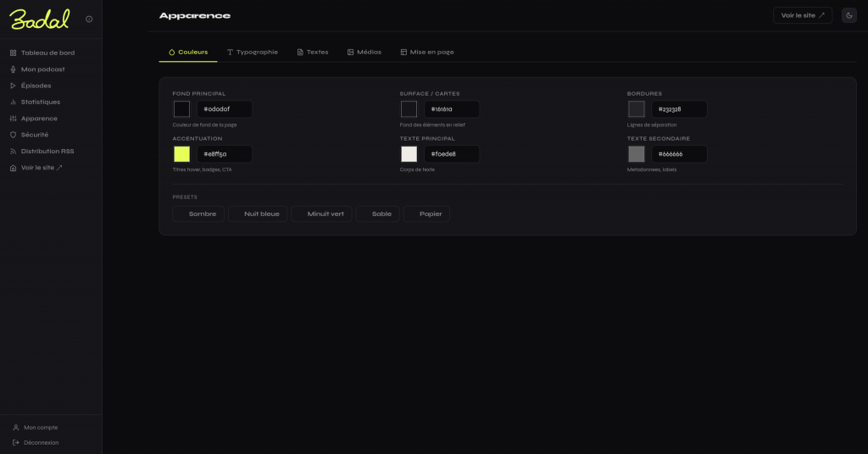Toggle dark mode with the moon icon

click(x=849, y=15)
